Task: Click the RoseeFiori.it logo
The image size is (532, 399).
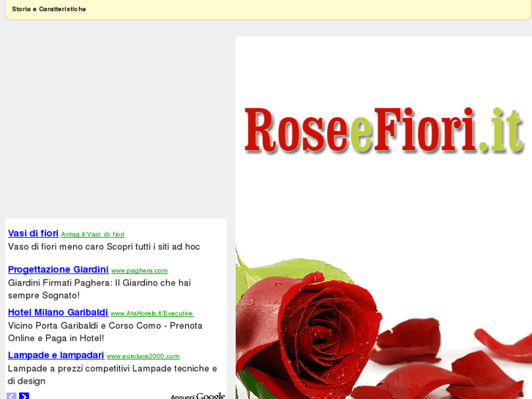Action: (x=383, y=130)
